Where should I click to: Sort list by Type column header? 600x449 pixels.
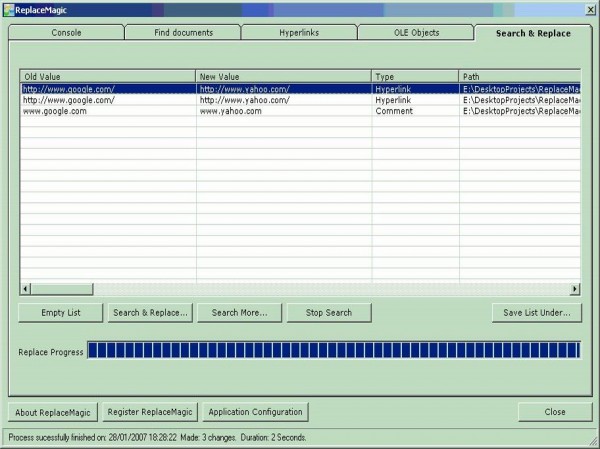(415, 76)
